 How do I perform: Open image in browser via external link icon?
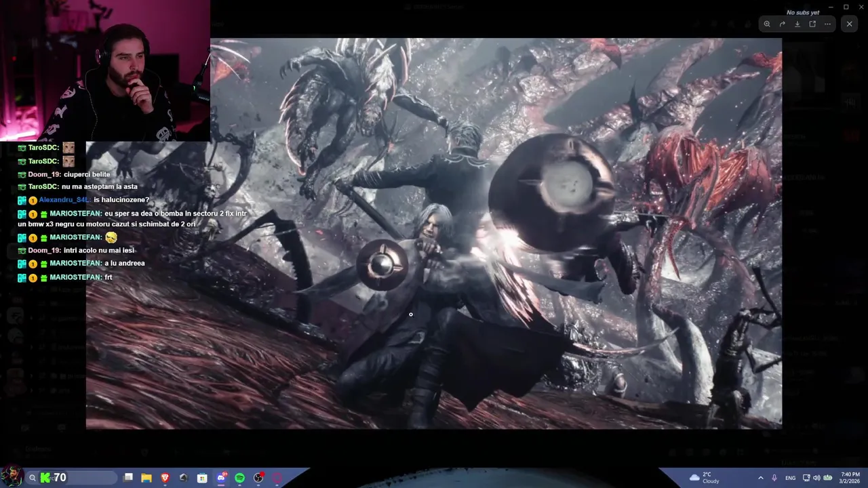pos(812,24)
